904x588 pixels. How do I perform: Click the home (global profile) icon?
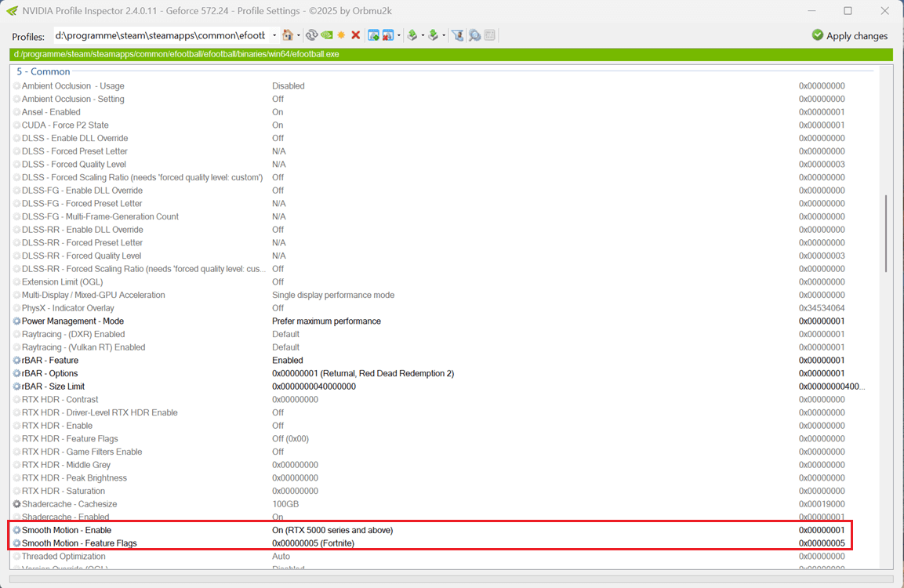pos(288,35)
